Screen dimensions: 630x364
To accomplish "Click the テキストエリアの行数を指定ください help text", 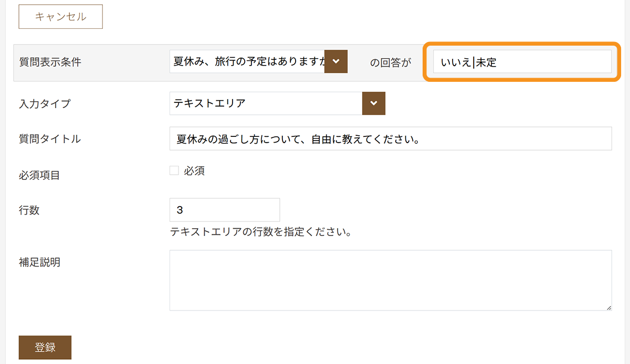I will [x=260, y=232].
